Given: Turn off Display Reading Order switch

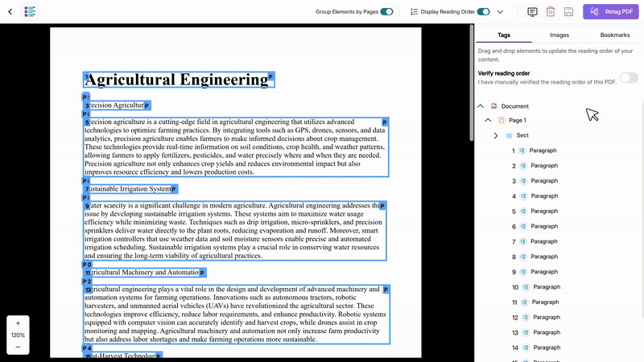Looking at the screenshot, I should coord(483,12).
